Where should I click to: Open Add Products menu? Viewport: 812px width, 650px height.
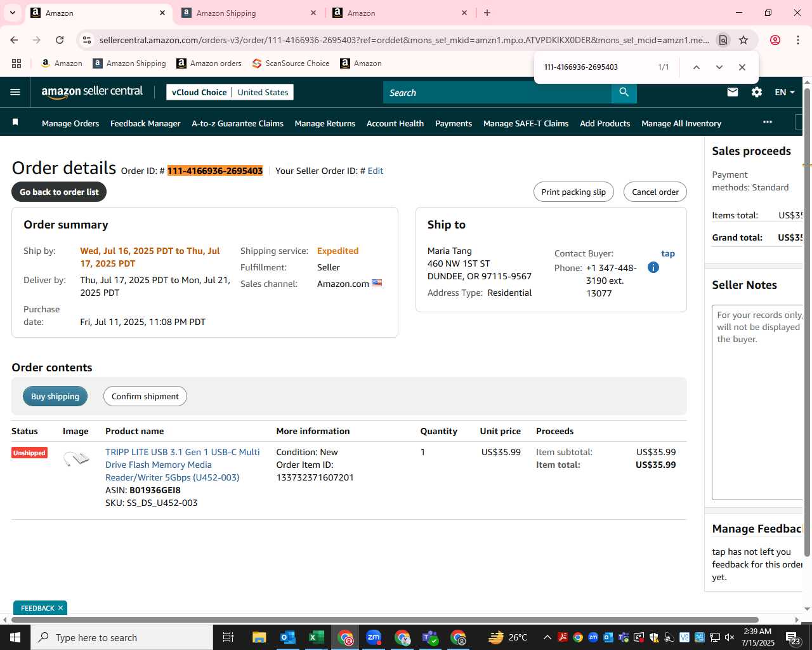(605, 123)
